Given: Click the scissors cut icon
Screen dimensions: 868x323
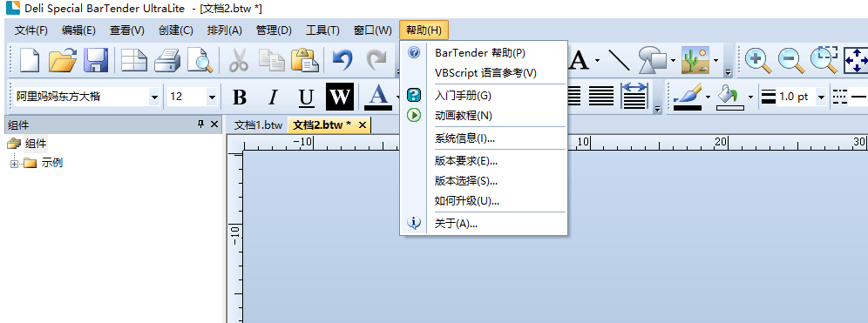Looking at the screenshot, I should click(239, 60).
